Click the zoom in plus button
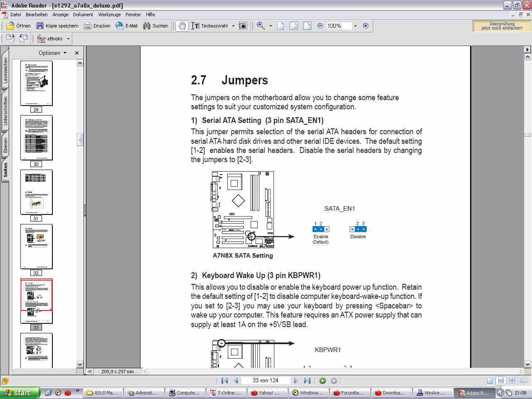 click(366, 26)
